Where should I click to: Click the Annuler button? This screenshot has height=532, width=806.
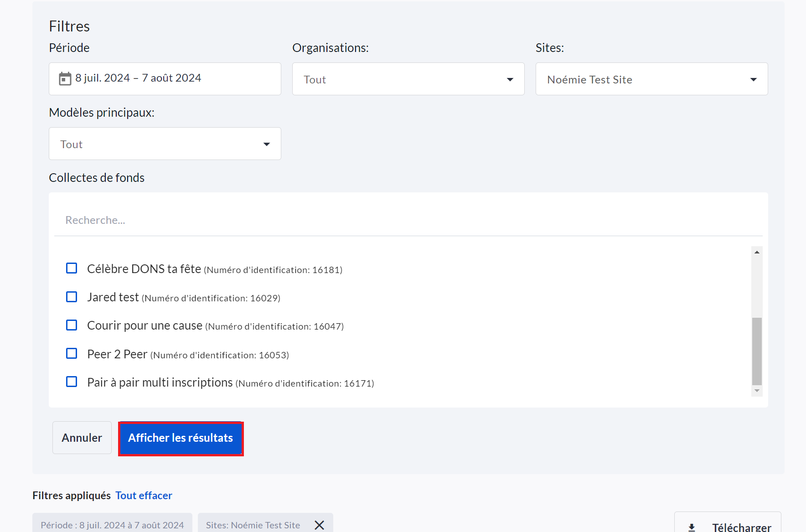pyautogui.click(x=82, y=438)
